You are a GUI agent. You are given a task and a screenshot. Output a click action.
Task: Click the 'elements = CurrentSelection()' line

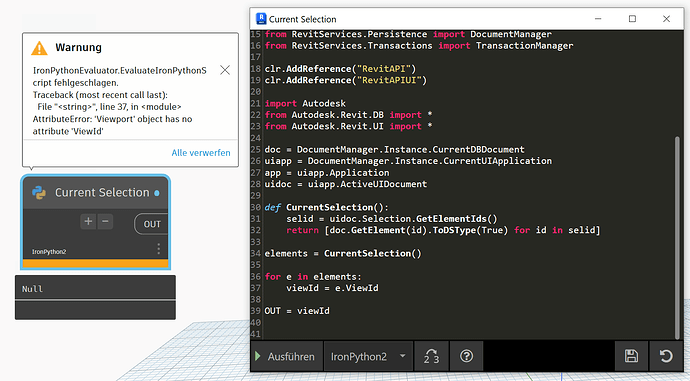[x=343, y=253]
